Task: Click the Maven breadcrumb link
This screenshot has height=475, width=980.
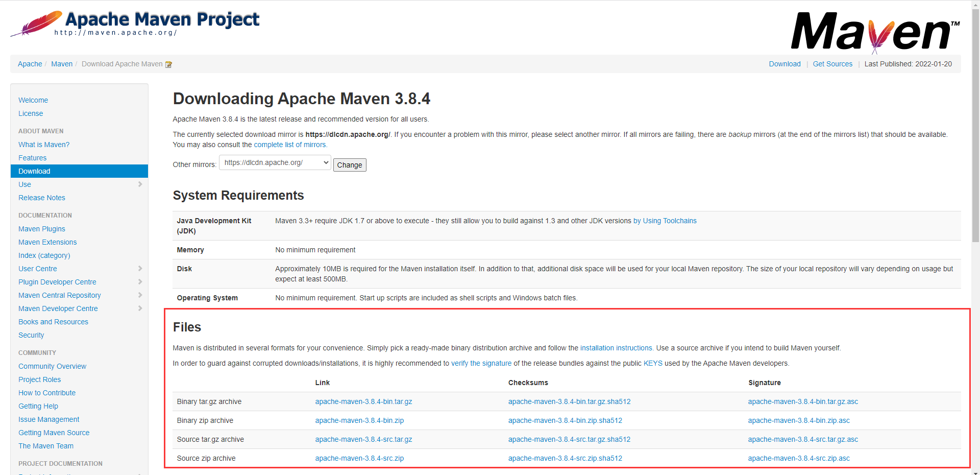Action: pos(62,64)
